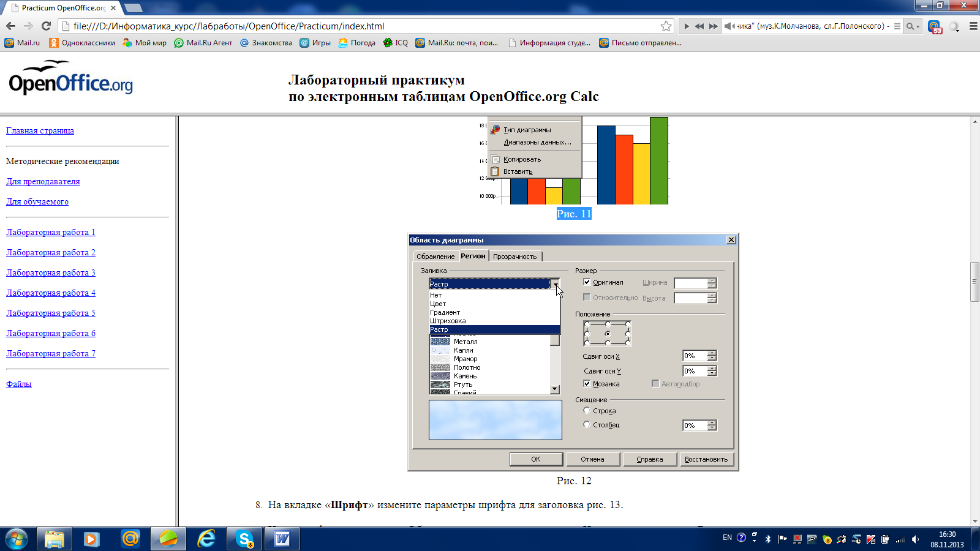Reload the page with the refresh icon

(x=46, y=26)
